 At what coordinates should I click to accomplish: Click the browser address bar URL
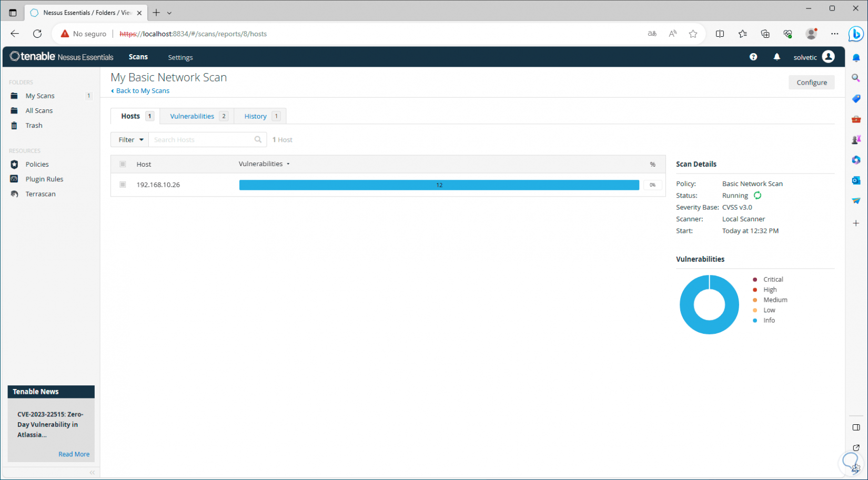(193, 34)
